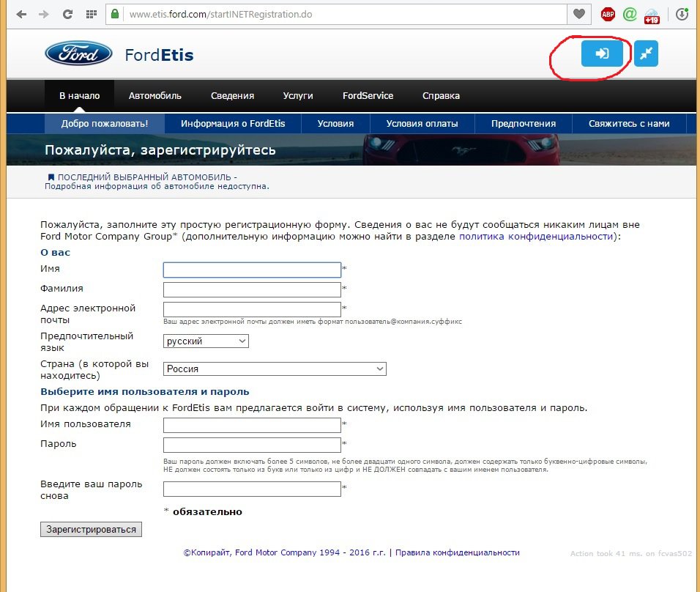
Task: Open the Правила конфиденциальности footer link
Action: point(457,552)
